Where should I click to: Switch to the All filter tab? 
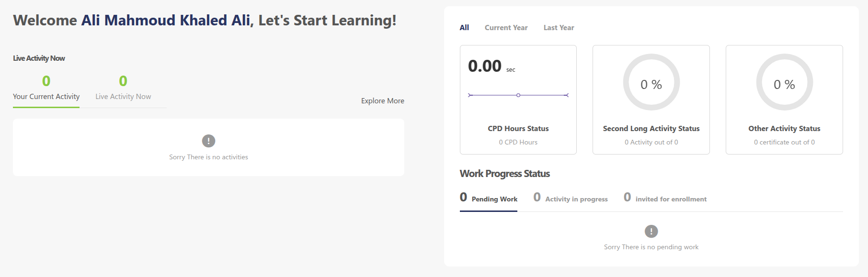coord(464,28)
